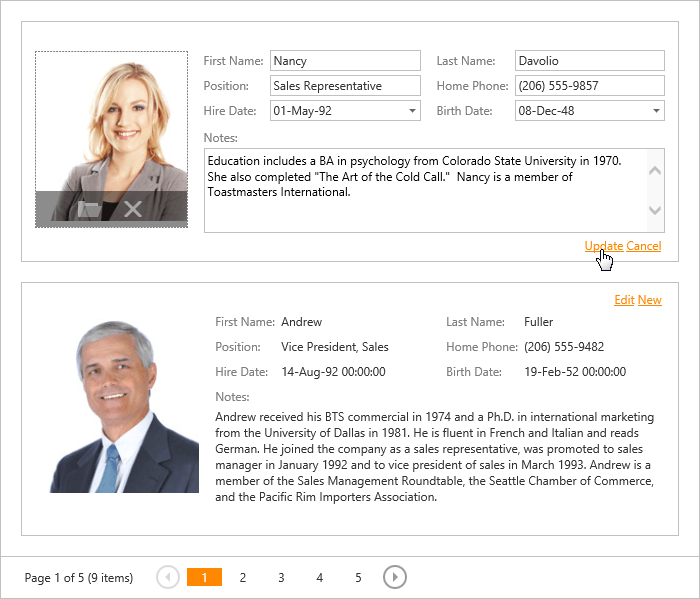This screenshot has height=599, width=700.
Task: Switch to page 4 in the pager
Action: [320, 577]
